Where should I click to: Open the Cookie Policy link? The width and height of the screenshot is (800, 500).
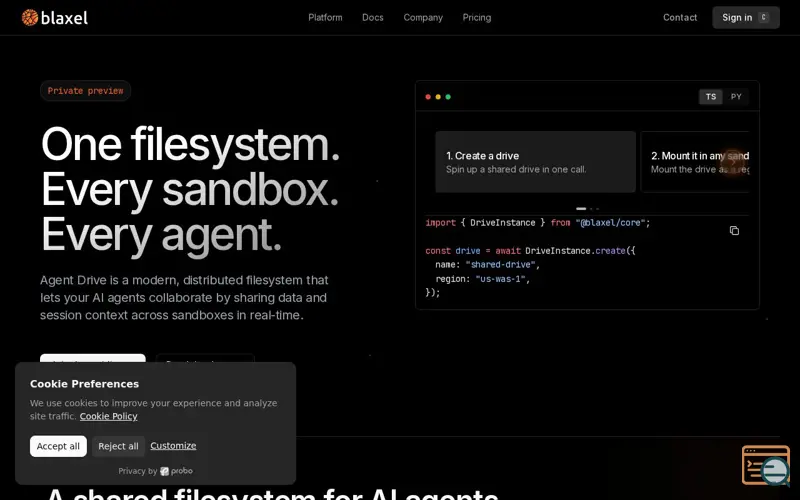click(x=108, y=416)
